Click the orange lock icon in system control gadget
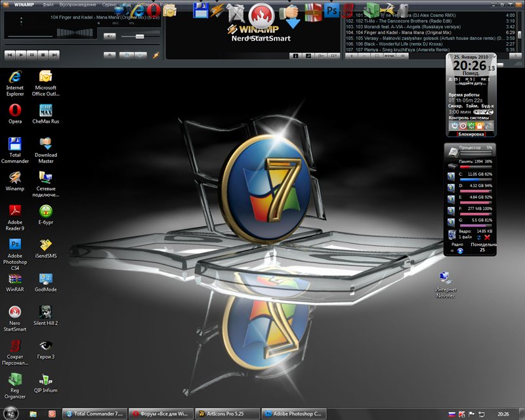Image resolution: width=525 pixels, height=420 pixels. (480, 125)
